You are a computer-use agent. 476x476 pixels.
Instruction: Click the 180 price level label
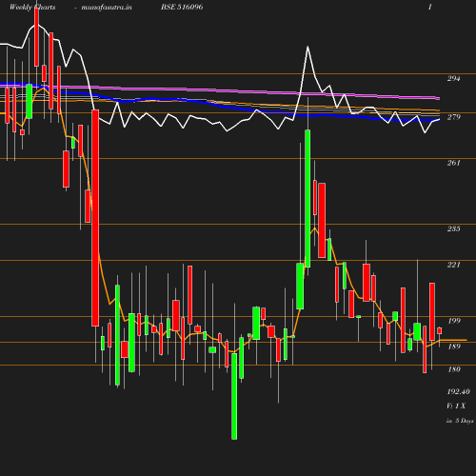(454, 369)
